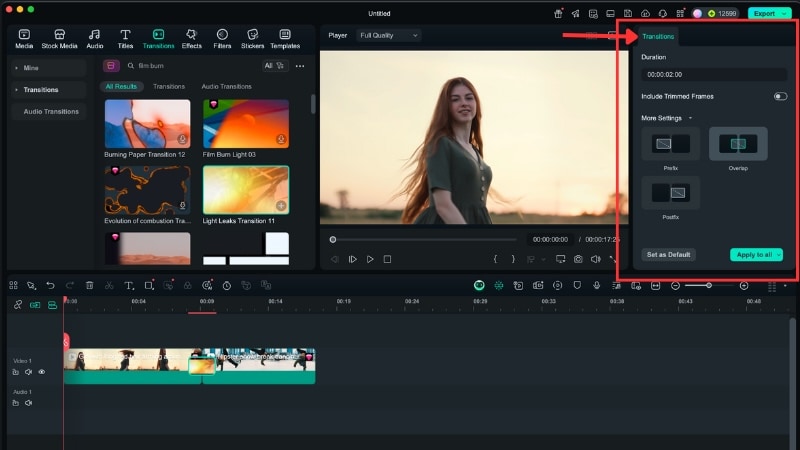Toggle the pink AI search icon left of search
Image resolution: width=800 pixels, height=450 pixels.
[x=111, y=66]
